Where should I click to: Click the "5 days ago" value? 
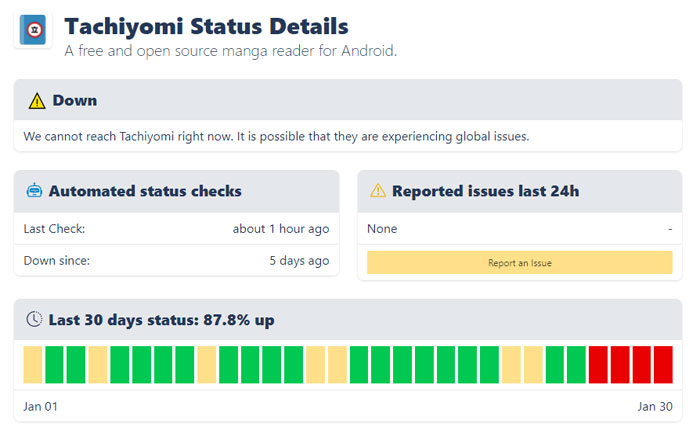point(299,261)
